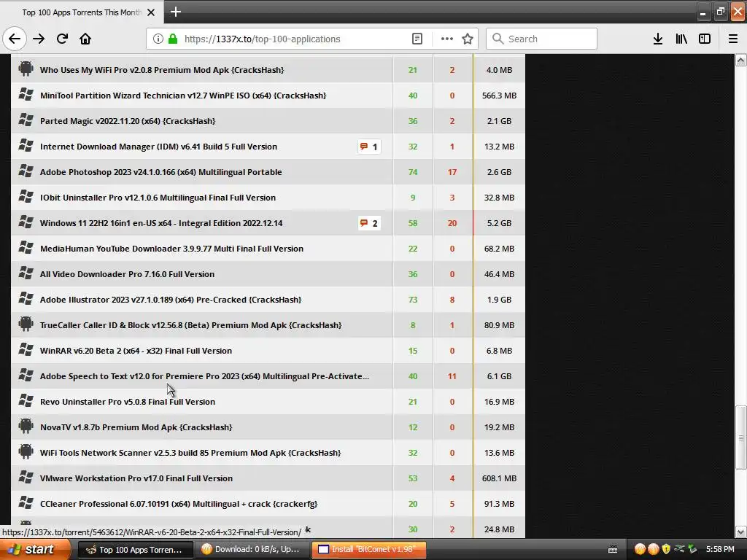Screen dimensions: 747x560
Task: Open NovaTV v1.8.7b Premium Mod link
Action: click(x=136, y=427)
